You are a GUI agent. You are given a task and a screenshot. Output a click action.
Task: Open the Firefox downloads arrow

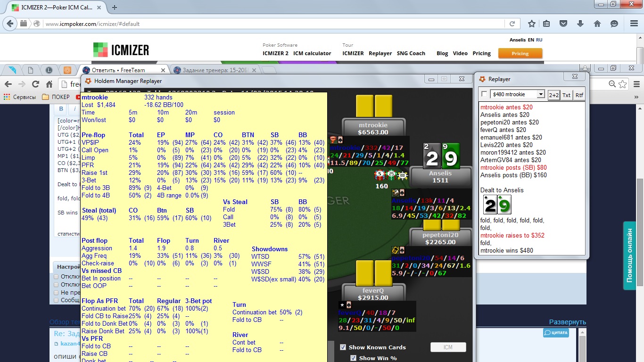pos(580,24)
